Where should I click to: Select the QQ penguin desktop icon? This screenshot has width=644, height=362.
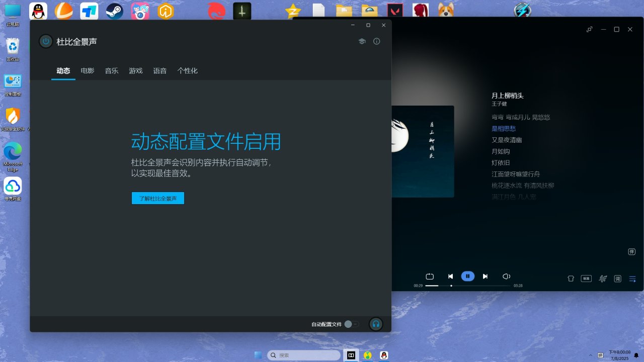click(x=38, y=11)
